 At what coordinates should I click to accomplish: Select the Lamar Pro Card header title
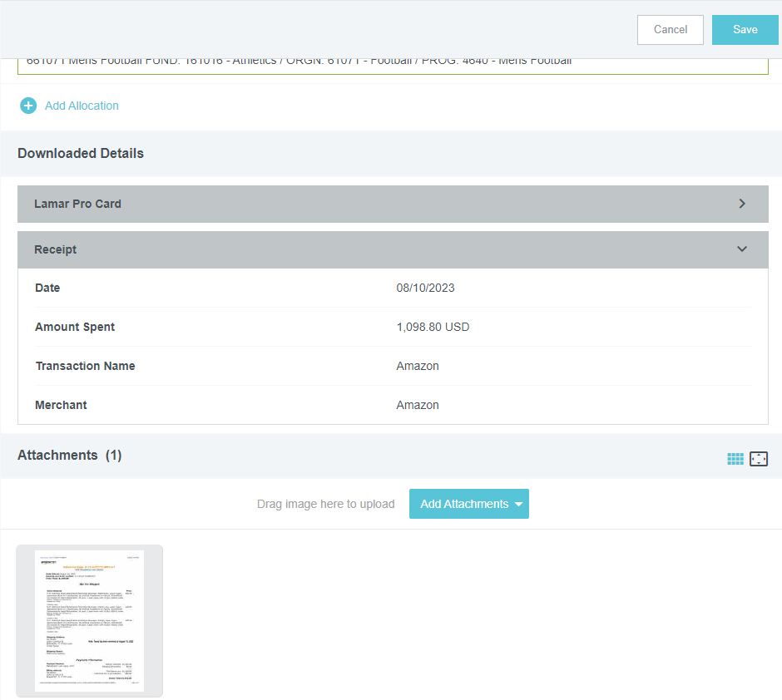(x=77, y=204)
